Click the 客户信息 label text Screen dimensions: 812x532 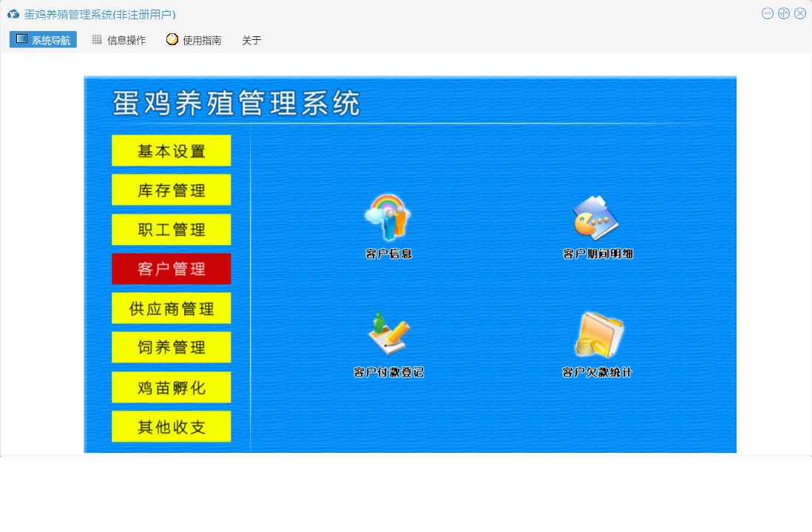[x=388, y=254]
